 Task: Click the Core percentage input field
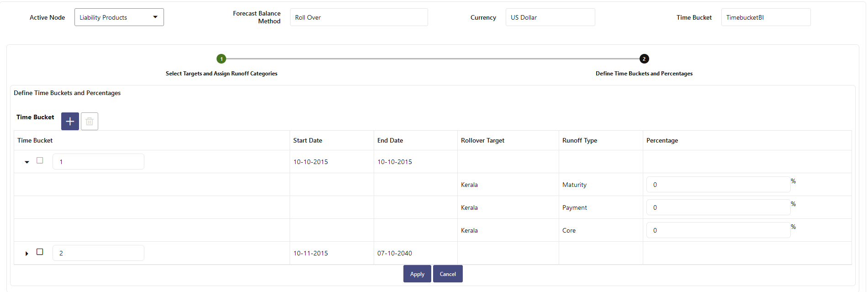718,230
